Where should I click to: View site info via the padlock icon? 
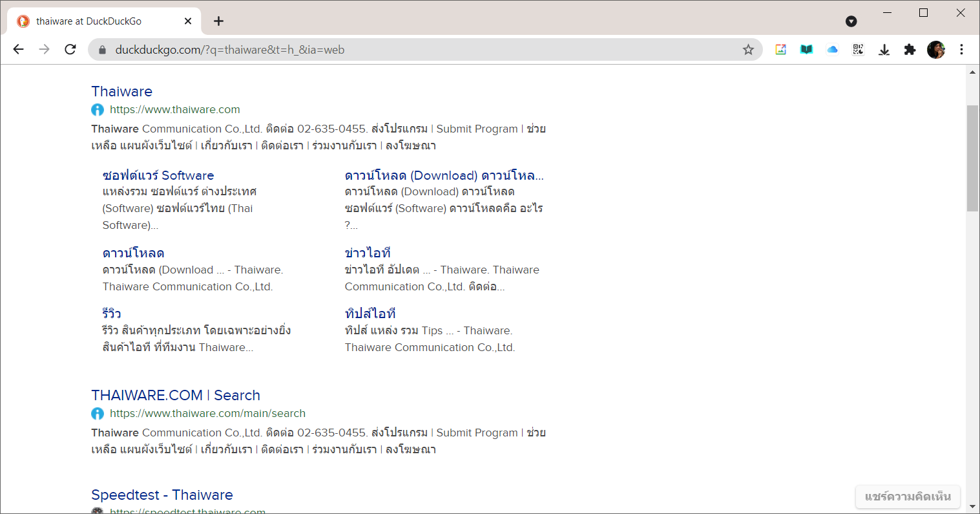point(101,50)
